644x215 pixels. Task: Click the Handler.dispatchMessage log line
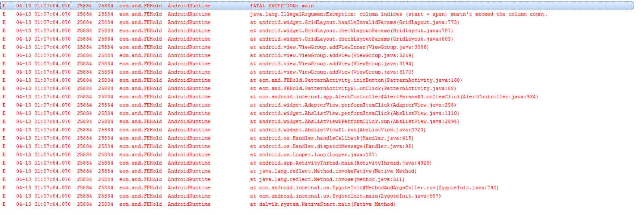pos(331,146)
